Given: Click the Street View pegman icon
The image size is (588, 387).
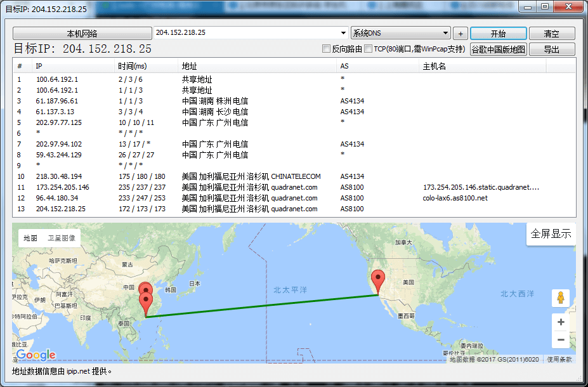Looking at the screenshot, I should coord(560,298).
